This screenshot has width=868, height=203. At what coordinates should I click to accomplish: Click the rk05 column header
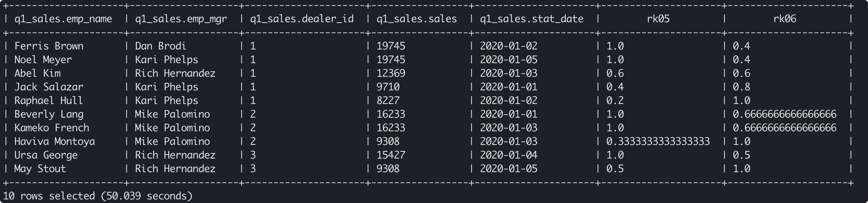point(658,19)
